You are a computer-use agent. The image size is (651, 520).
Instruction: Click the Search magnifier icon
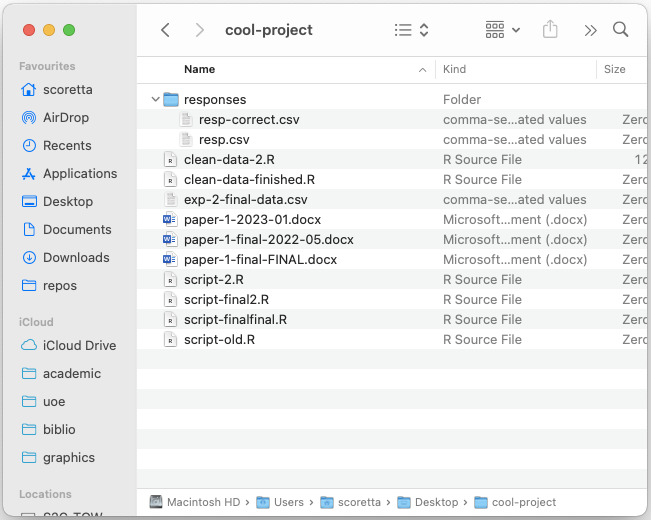pos(621,30)
